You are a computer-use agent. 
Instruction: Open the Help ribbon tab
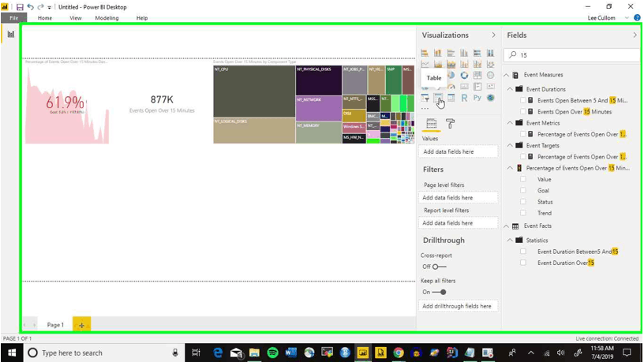pyautogui.click(x=142, y=18)
